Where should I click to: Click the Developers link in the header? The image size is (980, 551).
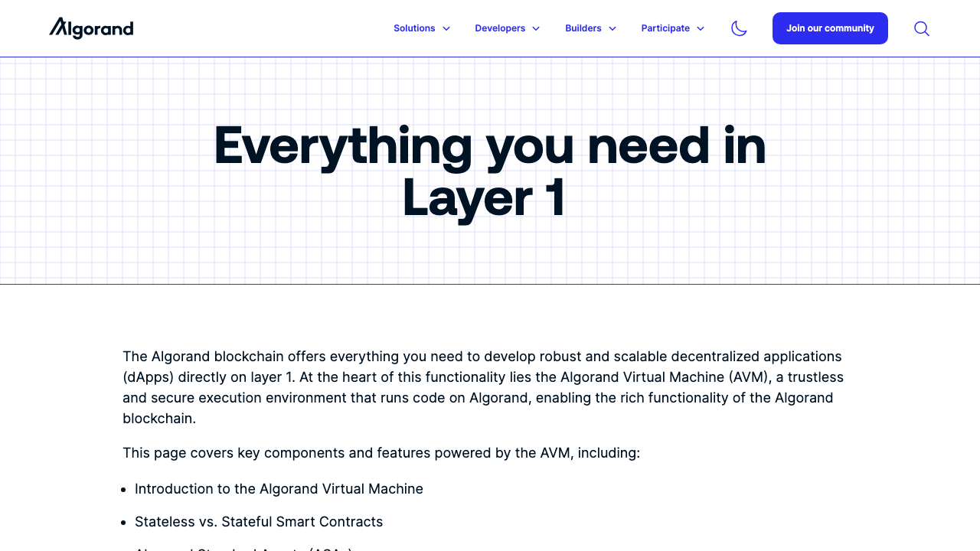(x=500, y=28)
